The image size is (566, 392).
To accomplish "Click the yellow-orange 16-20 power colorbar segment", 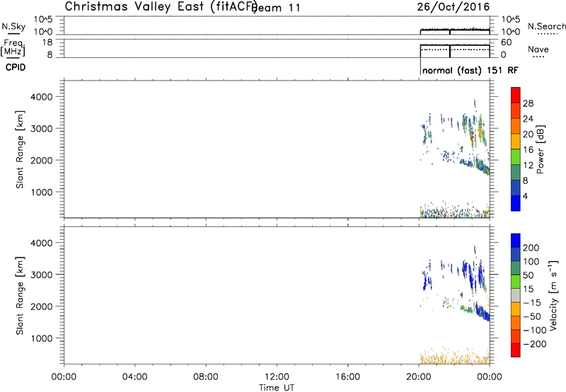I will pos(516,142).
